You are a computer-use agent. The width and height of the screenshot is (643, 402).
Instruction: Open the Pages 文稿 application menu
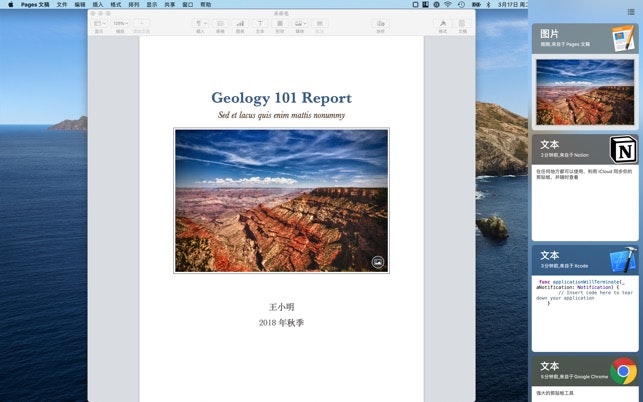point(35,5)
